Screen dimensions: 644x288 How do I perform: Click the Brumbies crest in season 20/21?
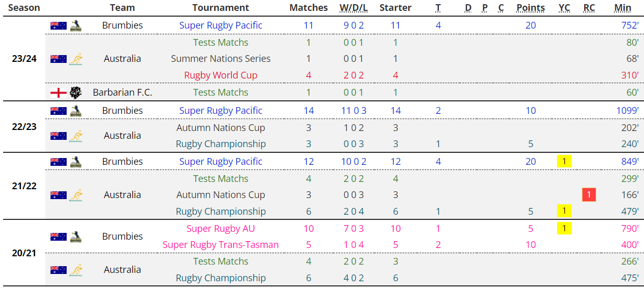(76, 237)
